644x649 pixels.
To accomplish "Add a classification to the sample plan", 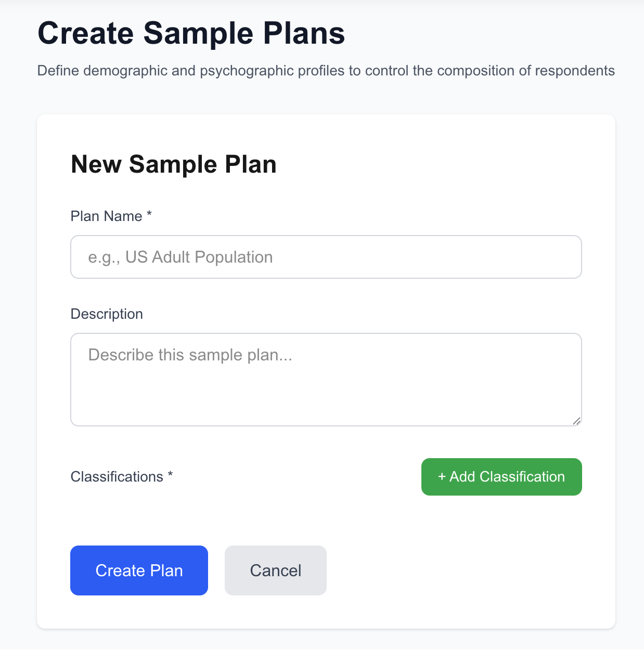I will click(500, 477).
